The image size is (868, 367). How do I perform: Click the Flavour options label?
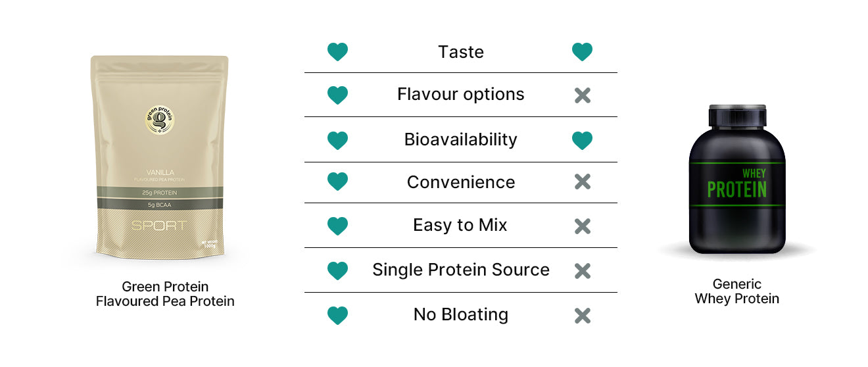point(460,94)
